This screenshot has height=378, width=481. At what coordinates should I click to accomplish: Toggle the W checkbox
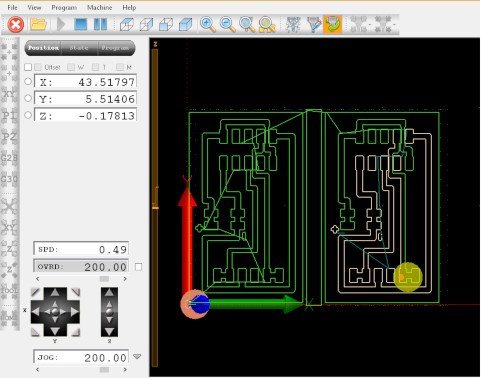(x=71, y=67)
